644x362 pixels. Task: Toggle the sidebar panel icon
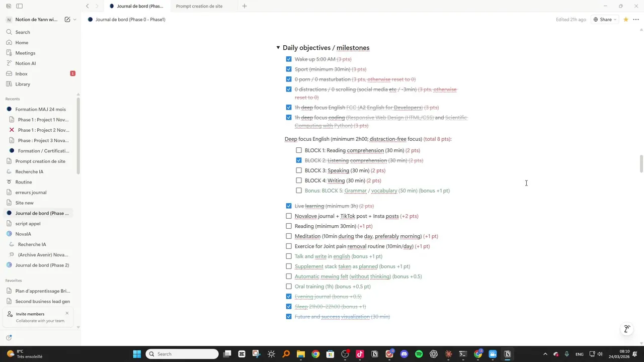tap(19, 6)
